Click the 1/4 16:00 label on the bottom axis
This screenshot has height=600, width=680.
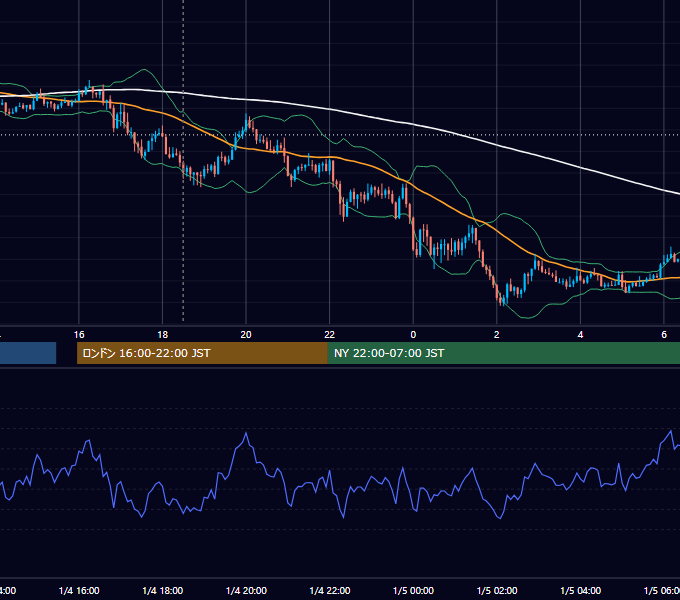click(79, 590)
